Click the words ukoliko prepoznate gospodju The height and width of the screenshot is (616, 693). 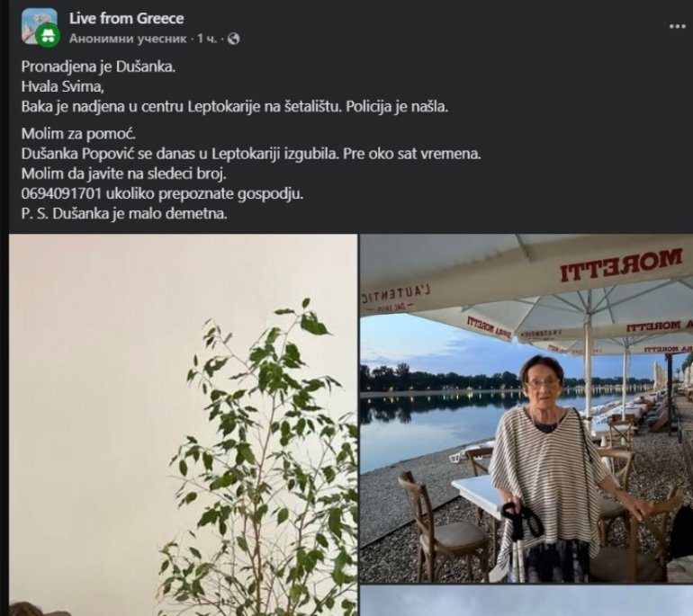(204, 194)
